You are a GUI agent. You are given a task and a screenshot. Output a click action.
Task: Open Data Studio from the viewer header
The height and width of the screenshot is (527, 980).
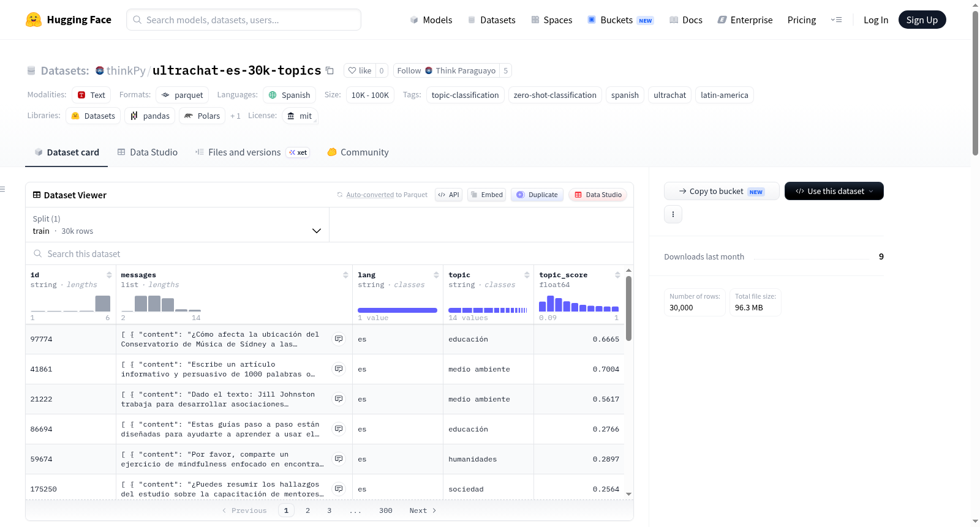tap(598, 195)
